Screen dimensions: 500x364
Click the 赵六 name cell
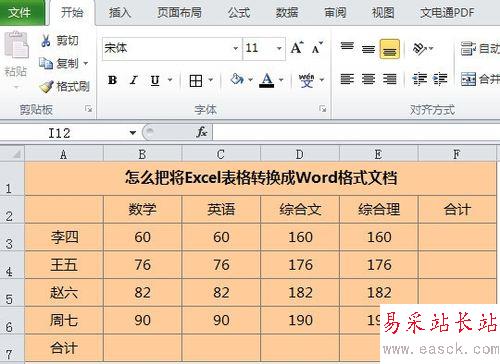64,292
